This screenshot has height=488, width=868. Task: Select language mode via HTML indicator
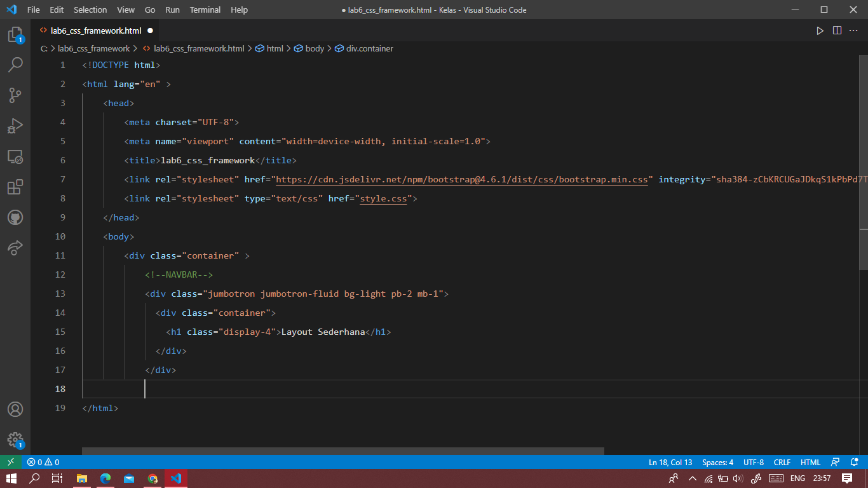(x=810, y=462)
